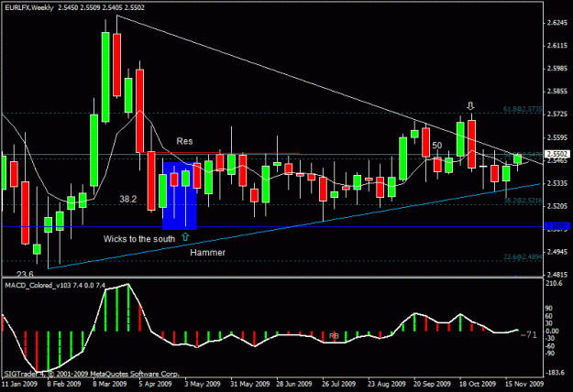
Task: Click the 'Hammer' text label
Action: point(207,252)
